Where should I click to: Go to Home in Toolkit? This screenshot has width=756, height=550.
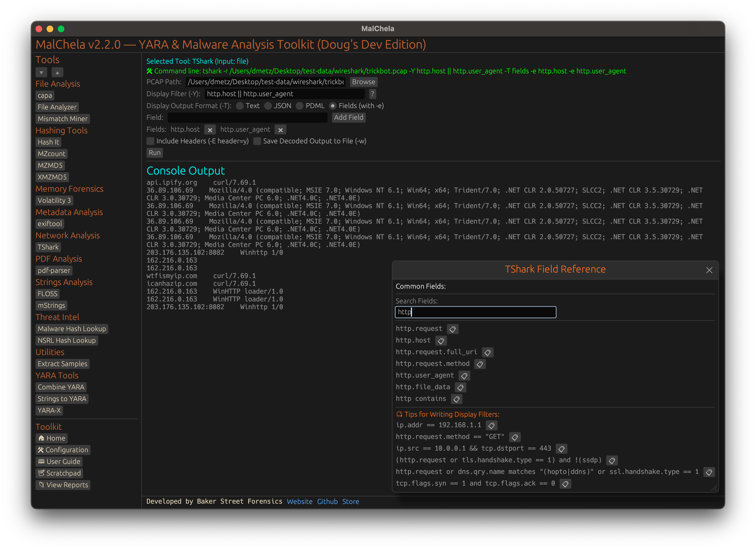point(52,439)
